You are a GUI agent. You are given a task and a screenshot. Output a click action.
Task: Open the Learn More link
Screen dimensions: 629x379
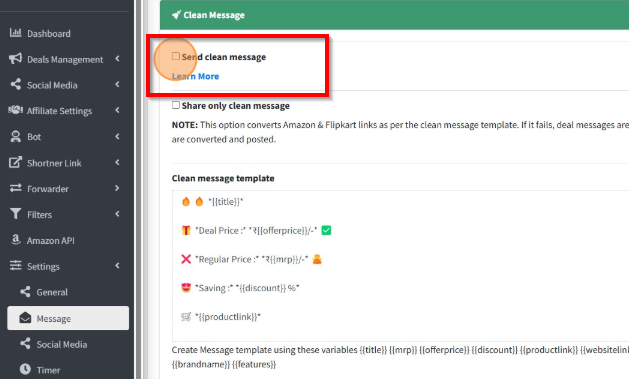(195, 76)
